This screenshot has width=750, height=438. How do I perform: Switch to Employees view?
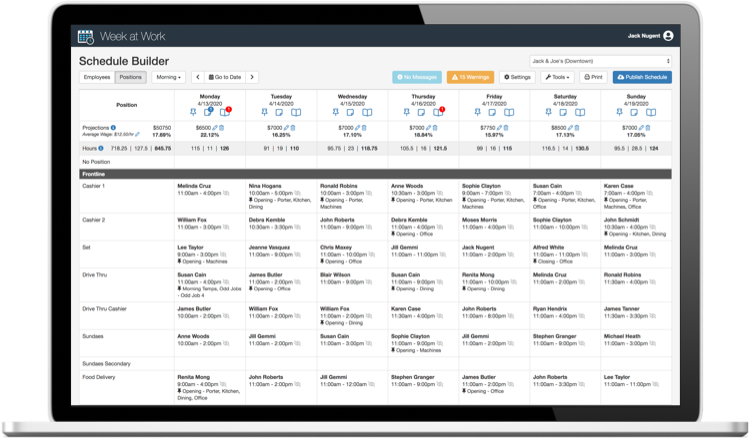point(97,76)
